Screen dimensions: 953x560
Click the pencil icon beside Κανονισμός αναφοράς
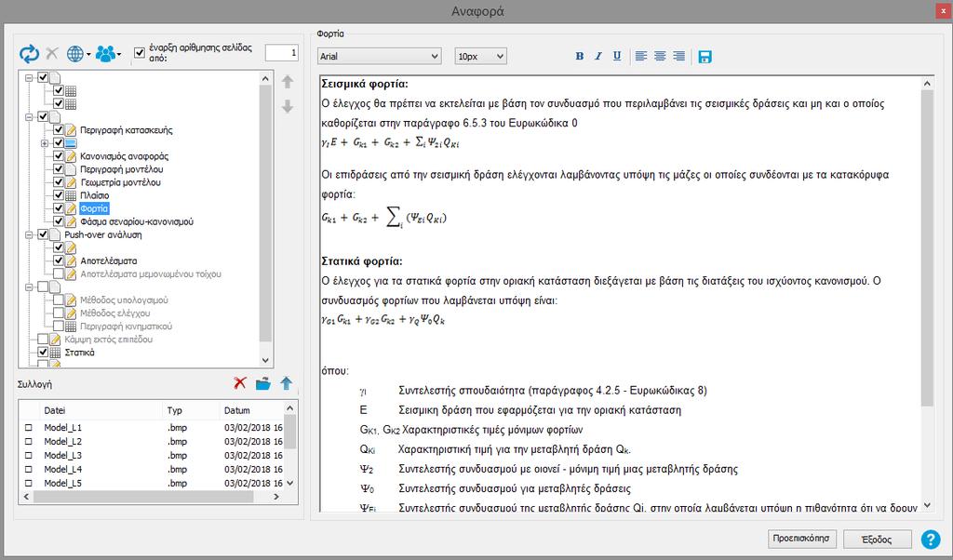point(71,156)
